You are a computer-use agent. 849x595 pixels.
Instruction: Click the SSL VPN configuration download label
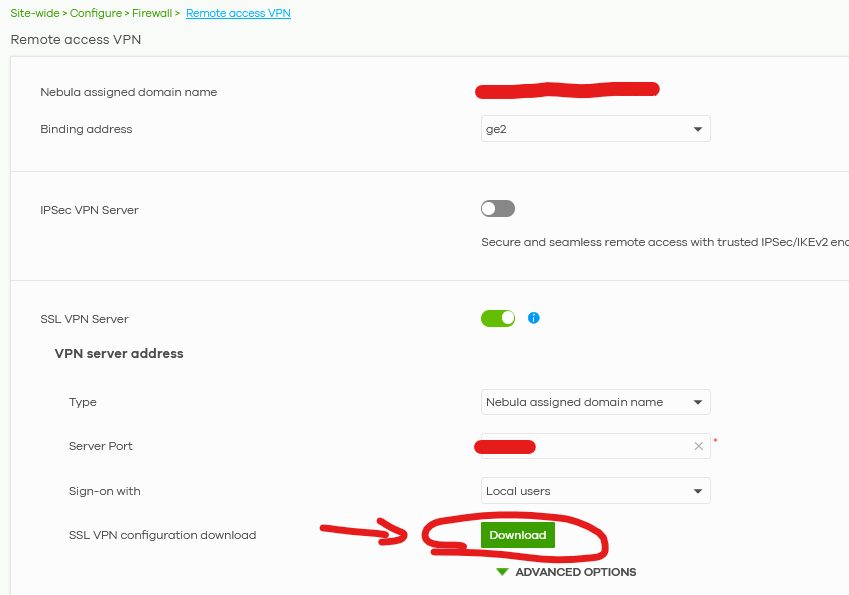tap(162, 535)
